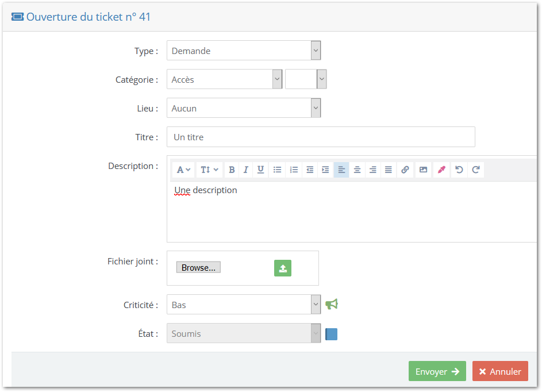Open the font family picker in editor toolbar
This screenshot has width=542, height=392.
183,170
